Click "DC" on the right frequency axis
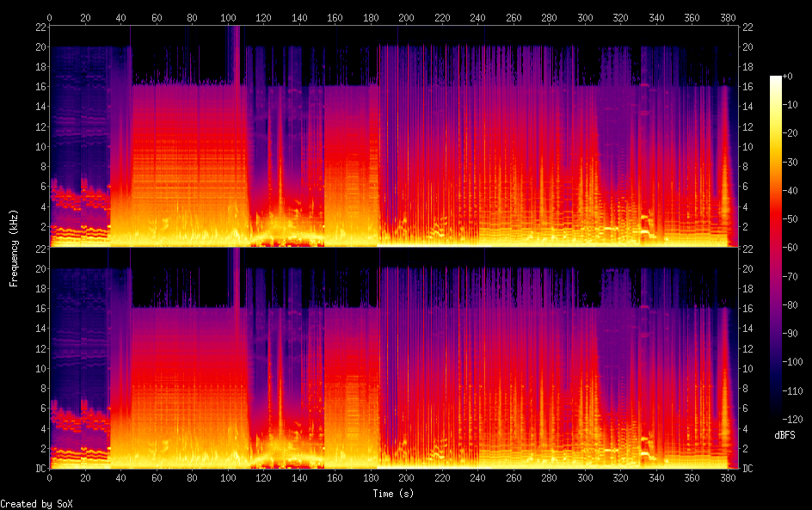Viewport: 812px width, 510px height. pyautogui.click(x=747, y=469)
